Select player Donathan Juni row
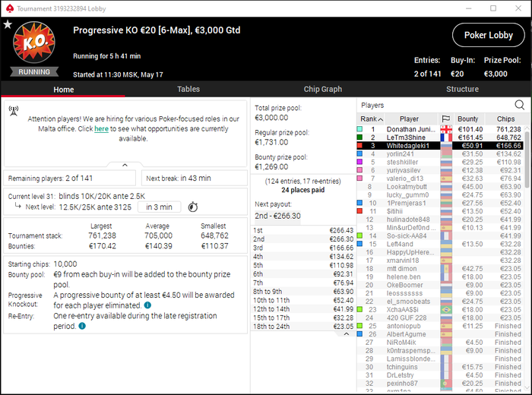The image size is (532, 395). point(440,129)
